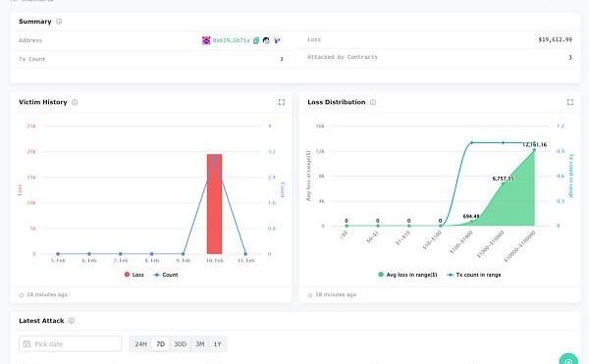
Task: Expand Victim History chart fullscreen
Action: coord(282,102)
